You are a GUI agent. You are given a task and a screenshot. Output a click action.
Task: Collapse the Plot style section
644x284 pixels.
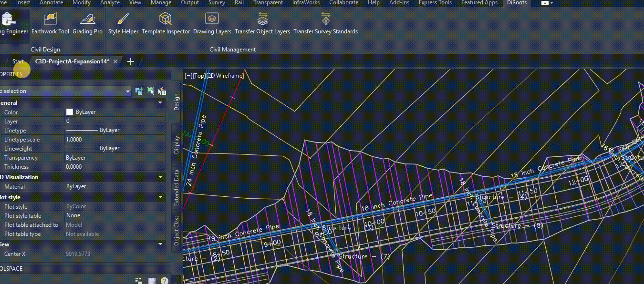[160, 197]
